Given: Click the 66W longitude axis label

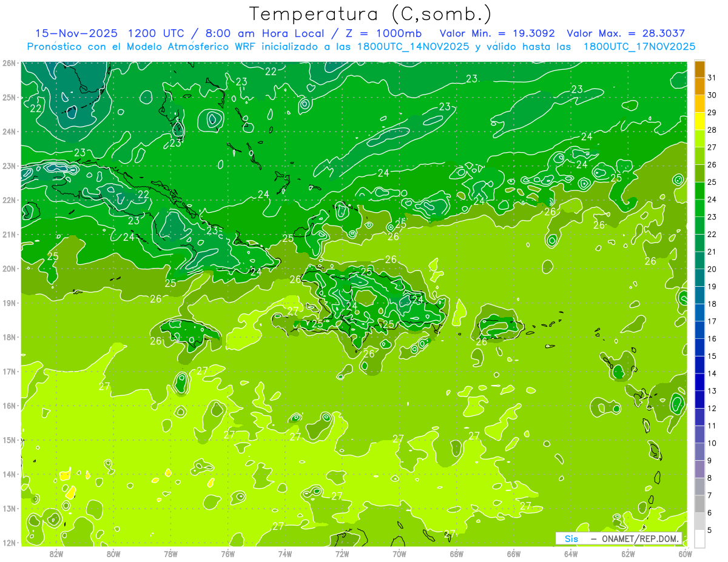Looking at the screenshot, I should coord(514,554).
